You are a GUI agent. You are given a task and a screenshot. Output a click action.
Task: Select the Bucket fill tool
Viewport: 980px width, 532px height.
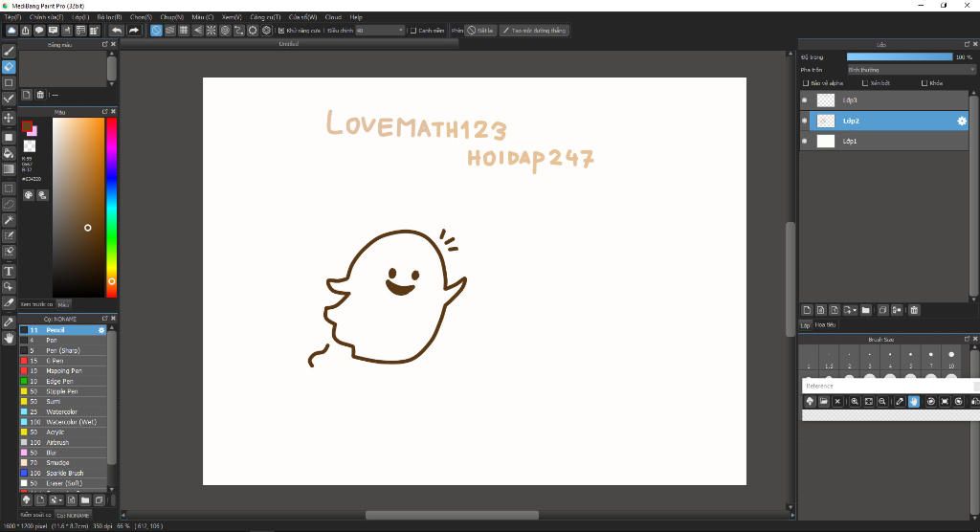9,153
